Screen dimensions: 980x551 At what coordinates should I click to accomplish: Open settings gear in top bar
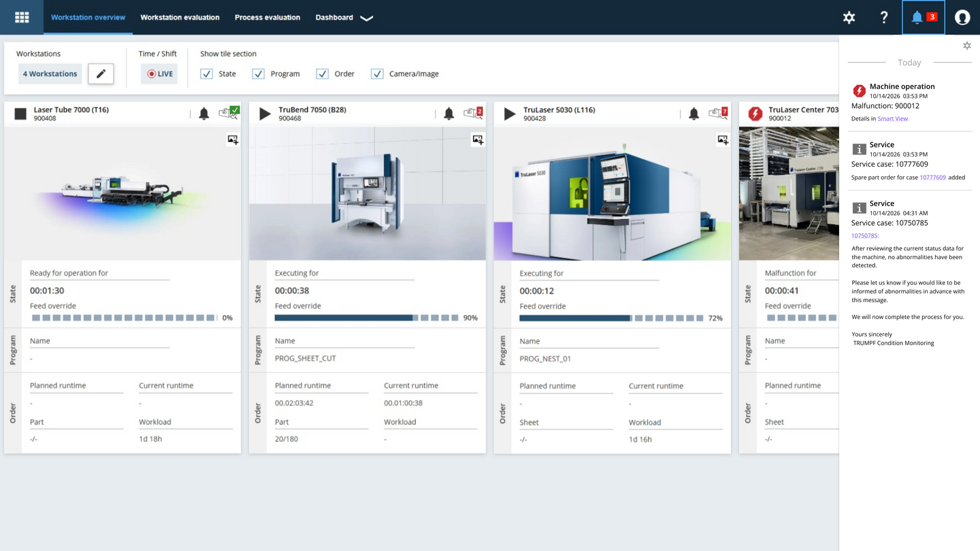coord(849,18)
